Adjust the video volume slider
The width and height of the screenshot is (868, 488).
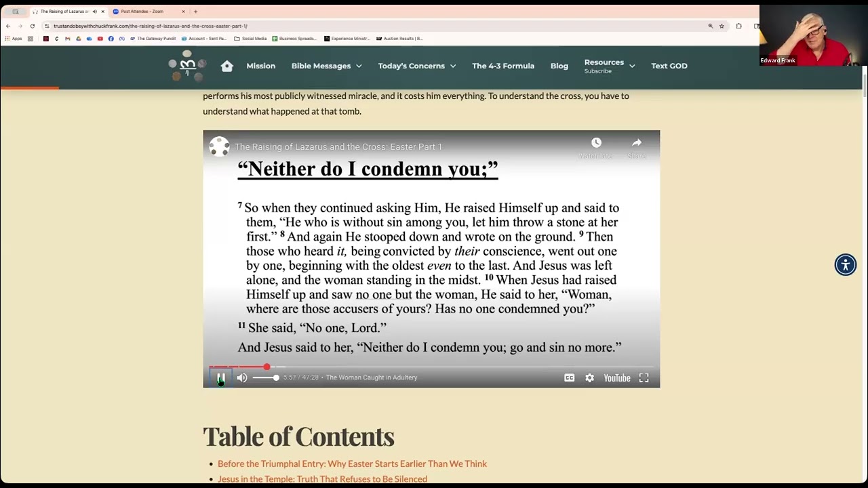click(266, 378)
